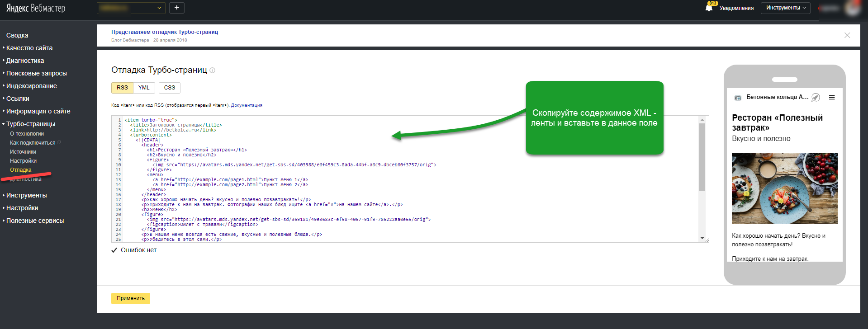Open Уведомления link
Screen dimensions: 868x329
point(736,8)
